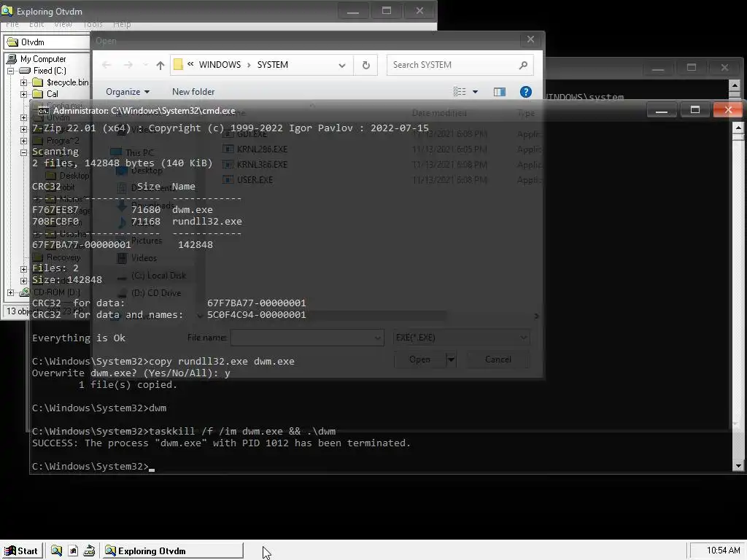Viewport: 747px width, 560px height.
Task: Close the Open dialog with X
Action: tap(530, 39)
